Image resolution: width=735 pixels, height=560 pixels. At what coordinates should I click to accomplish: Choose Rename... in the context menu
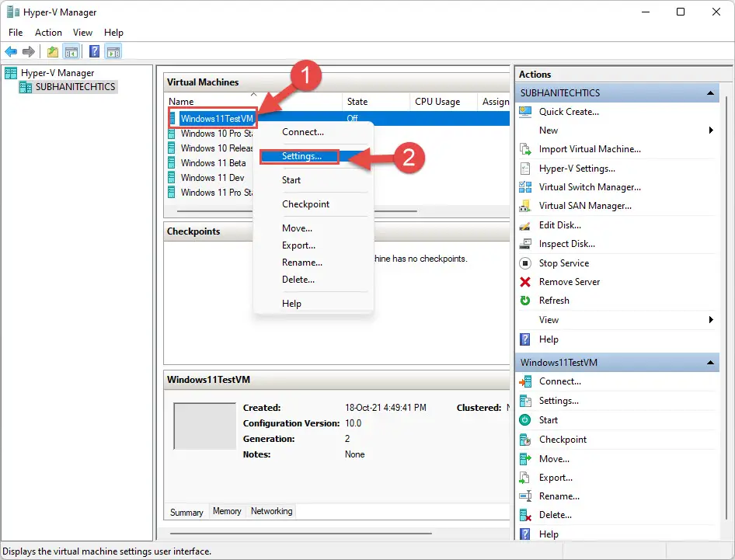tap(313, 263)
